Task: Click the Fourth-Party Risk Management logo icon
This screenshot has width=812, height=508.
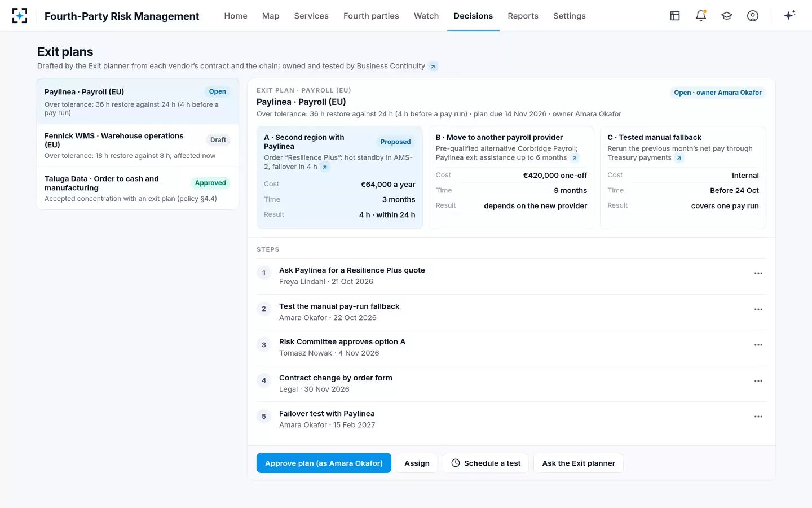Action: [20, 16]
